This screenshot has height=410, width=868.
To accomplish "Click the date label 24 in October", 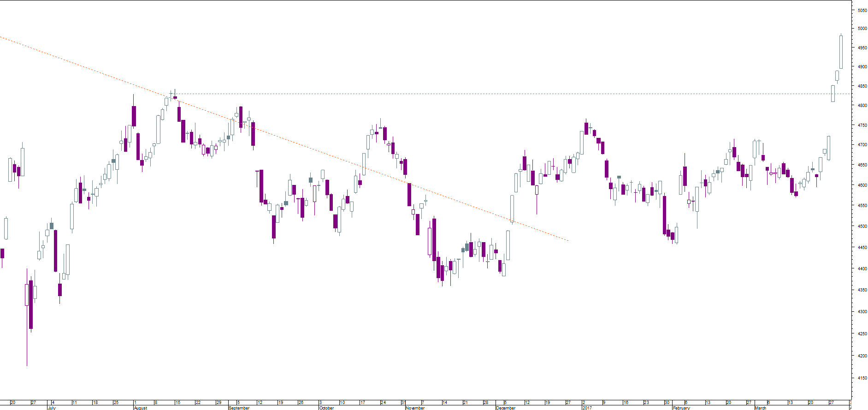I will coord(384,403).
